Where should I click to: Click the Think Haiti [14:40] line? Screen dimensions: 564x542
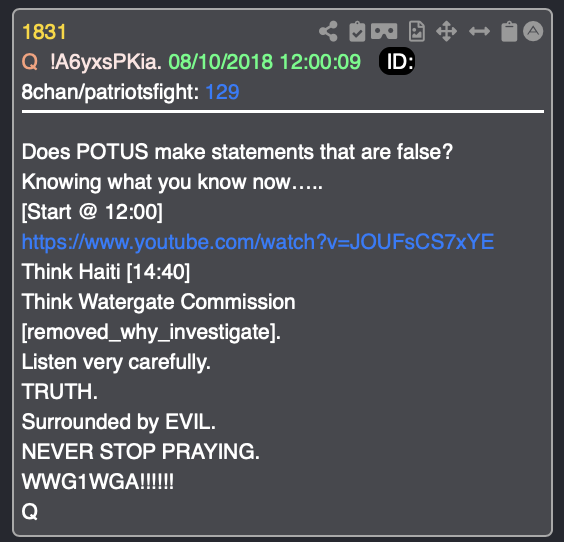click(106, 272)
